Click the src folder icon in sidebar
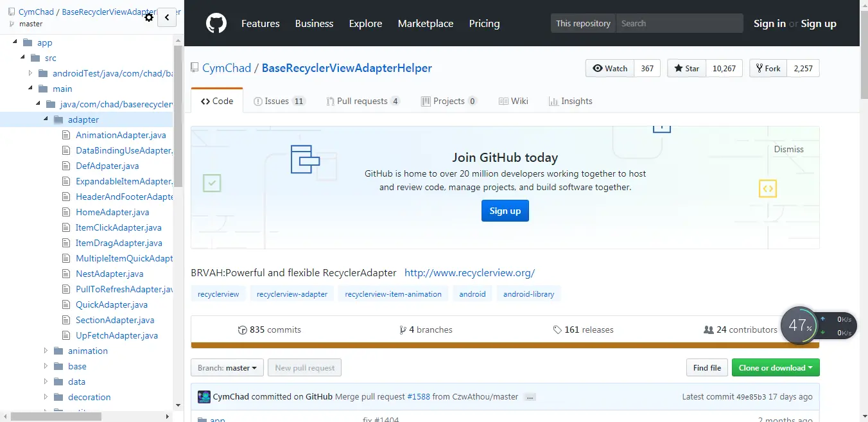 tap(35, 58)
